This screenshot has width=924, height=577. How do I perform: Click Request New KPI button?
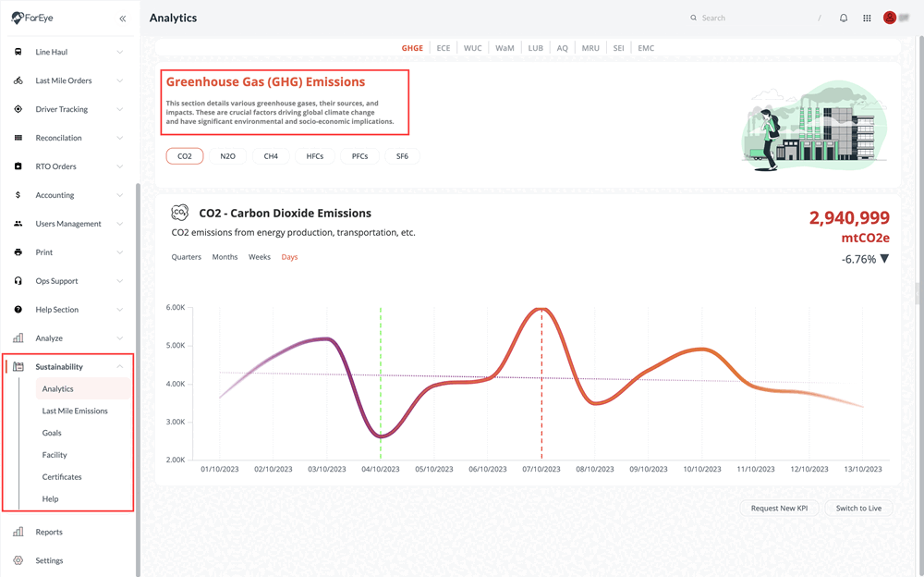779,508
